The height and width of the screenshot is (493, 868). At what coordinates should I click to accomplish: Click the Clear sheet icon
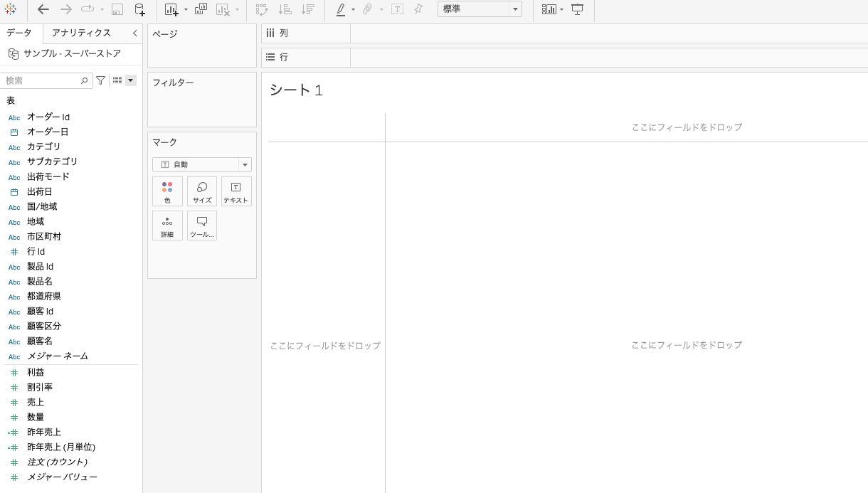point(223,9)
